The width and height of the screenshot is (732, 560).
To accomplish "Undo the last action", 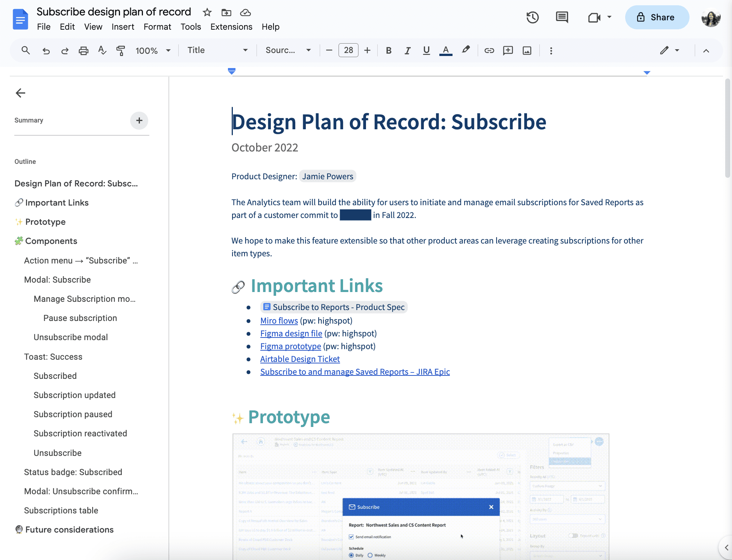I will pyautogui.click(x=46, y=50).
